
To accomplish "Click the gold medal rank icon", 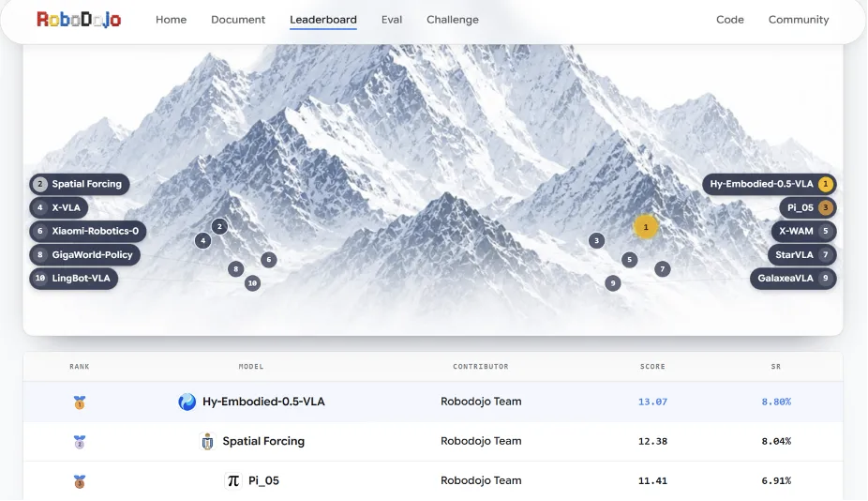I will 80,402.
